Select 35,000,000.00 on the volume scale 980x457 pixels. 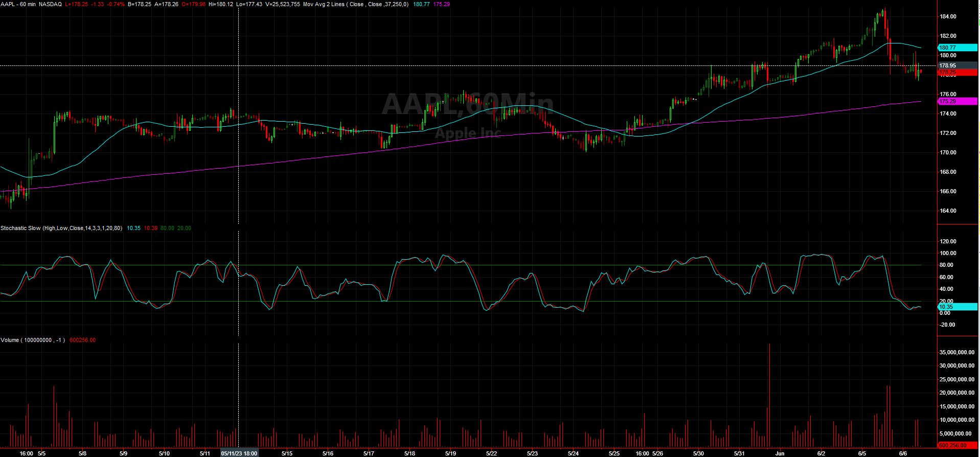[957, 352]
